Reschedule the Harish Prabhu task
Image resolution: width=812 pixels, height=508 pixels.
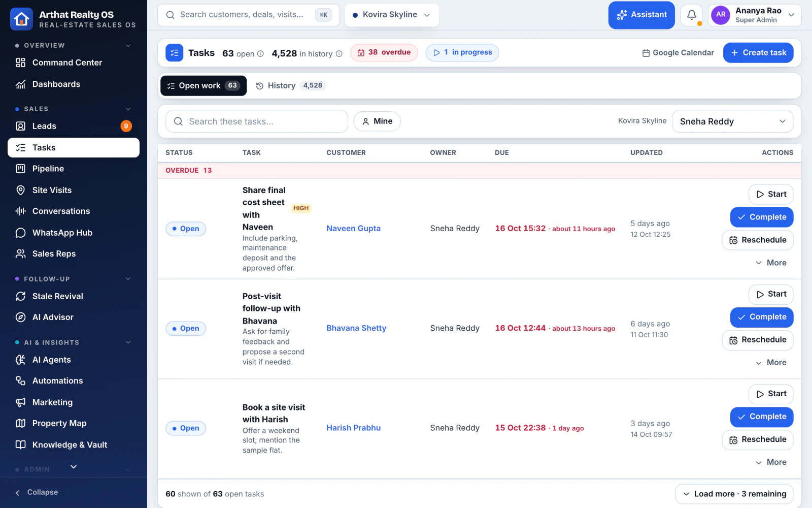tap(758, 439)
